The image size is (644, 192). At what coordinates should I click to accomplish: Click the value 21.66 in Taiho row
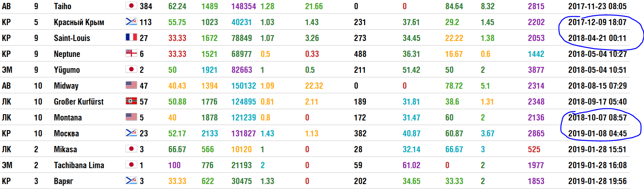click(314, 6)
